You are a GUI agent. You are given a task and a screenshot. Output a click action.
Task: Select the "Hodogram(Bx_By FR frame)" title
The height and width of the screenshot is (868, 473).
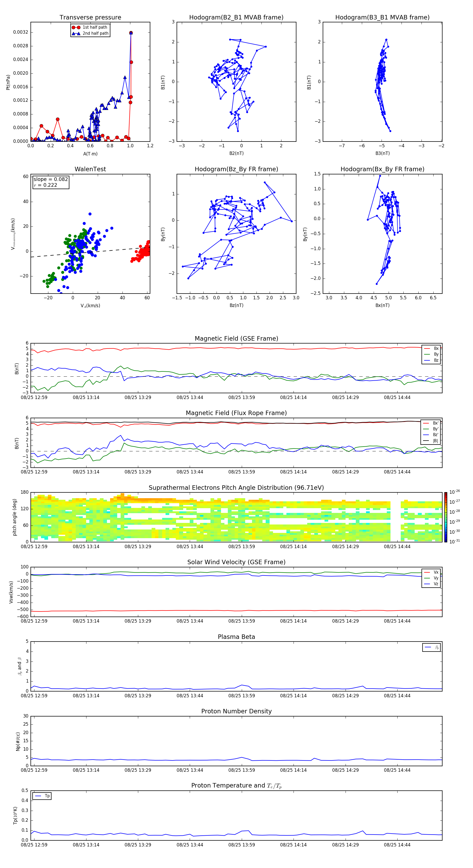tap(382, 169)
